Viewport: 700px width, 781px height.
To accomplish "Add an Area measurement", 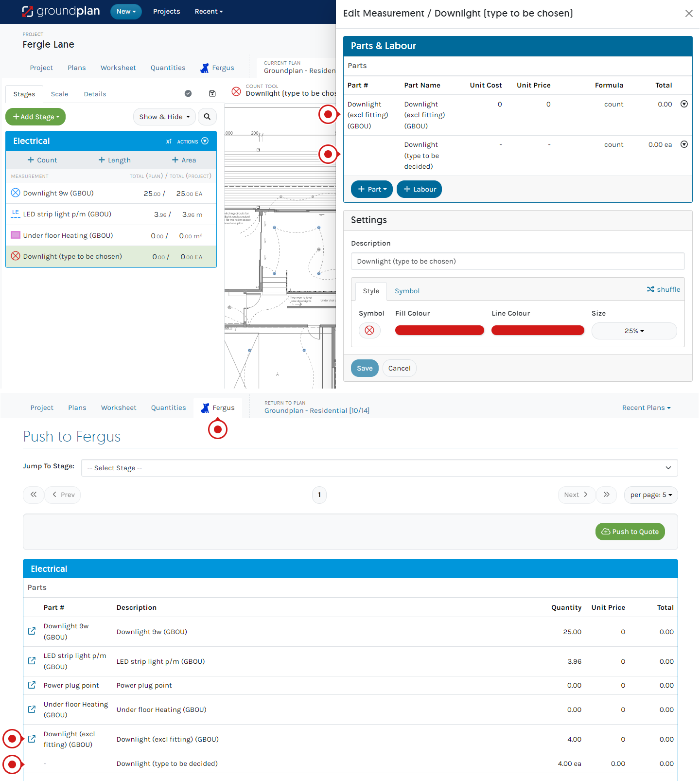I will [184, 160].
